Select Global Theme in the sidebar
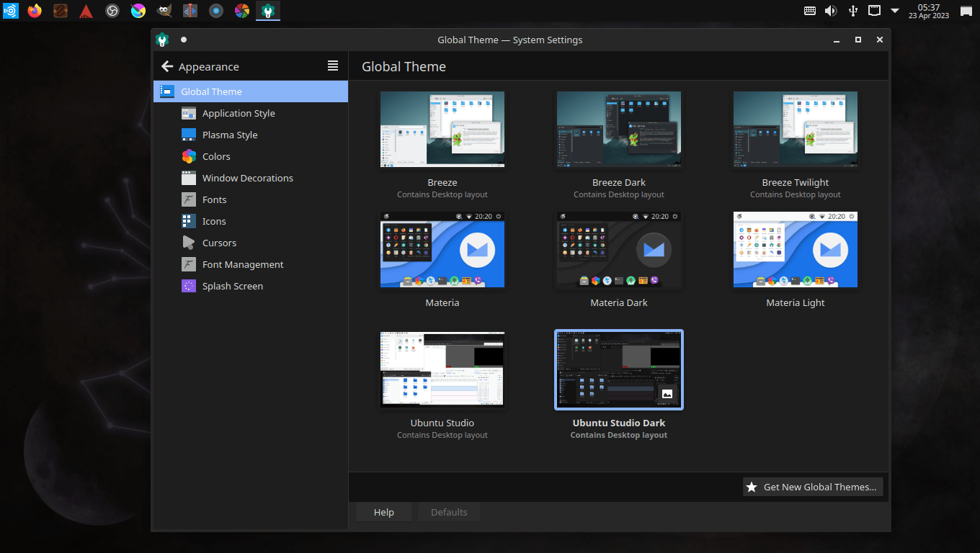The height and width of the screenshot is (553, 980). [x=211, y=91]
